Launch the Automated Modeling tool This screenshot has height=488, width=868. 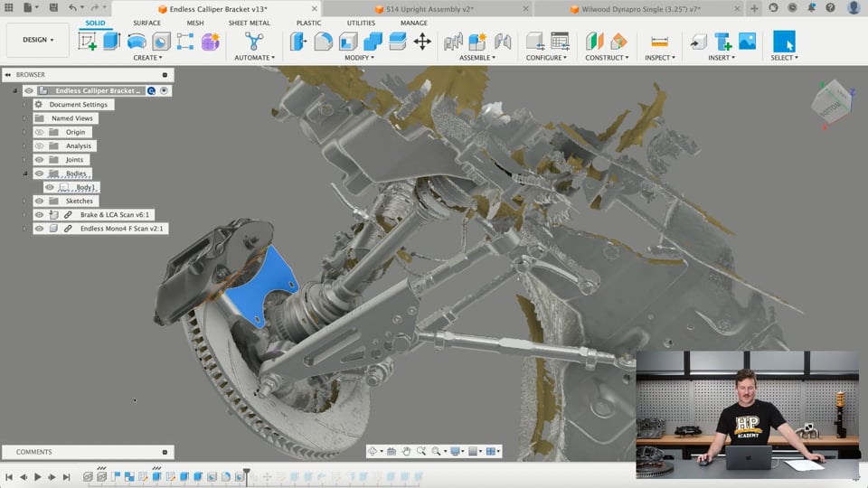pyautogui.click(x=254, y=42)
